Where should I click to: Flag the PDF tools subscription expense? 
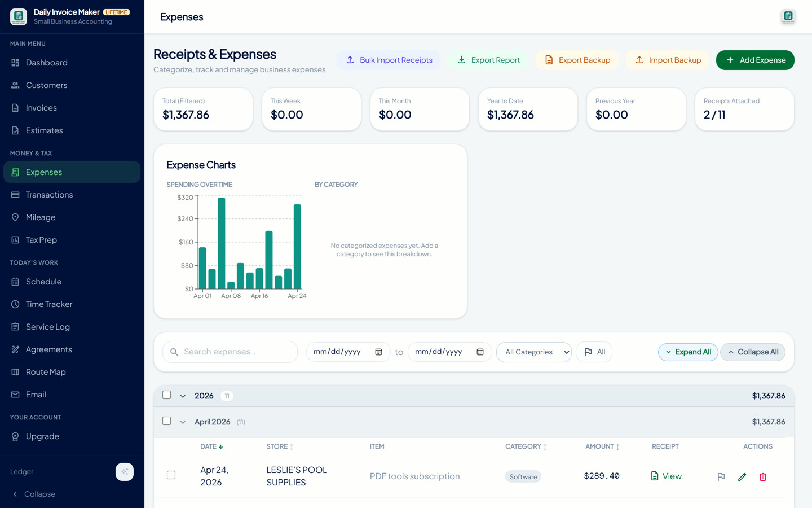(721, 477)
